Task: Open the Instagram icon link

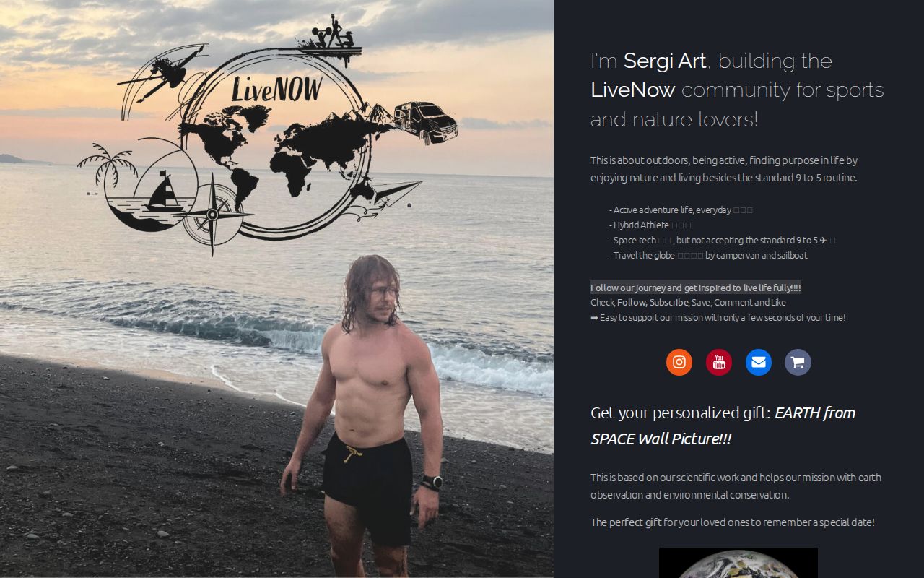Action: point(679,363)
